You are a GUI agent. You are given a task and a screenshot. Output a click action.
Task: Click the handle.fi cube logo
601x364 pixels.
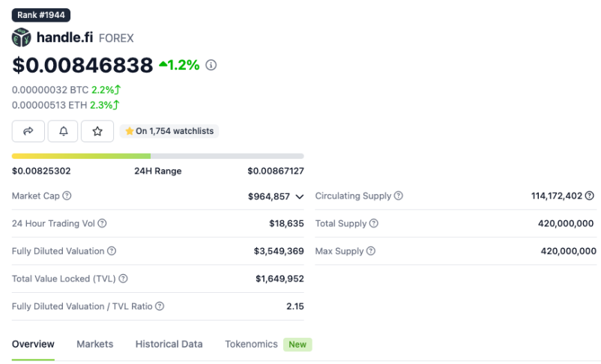(22, 37)
